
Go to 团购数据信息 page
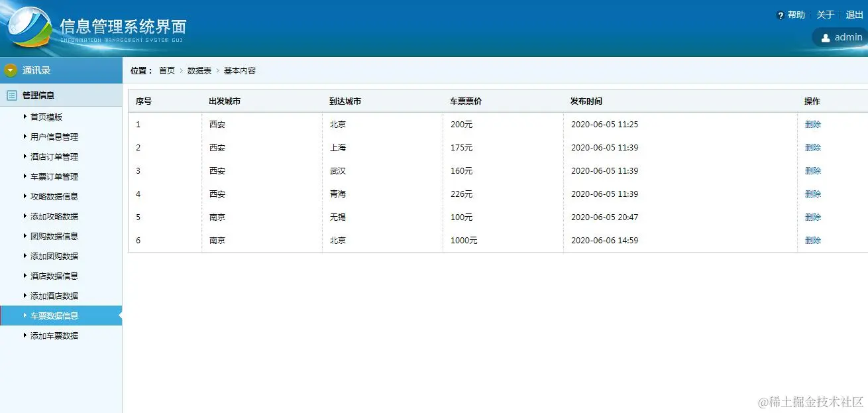[54, 237]
